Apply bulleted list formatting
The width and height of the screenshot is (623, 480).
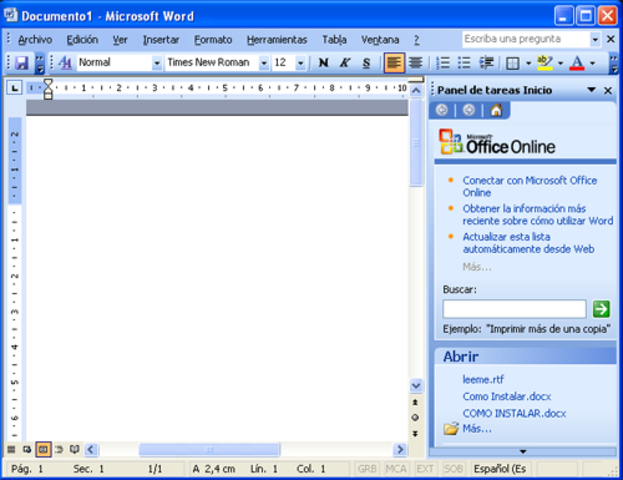click(x=464, y=63)
